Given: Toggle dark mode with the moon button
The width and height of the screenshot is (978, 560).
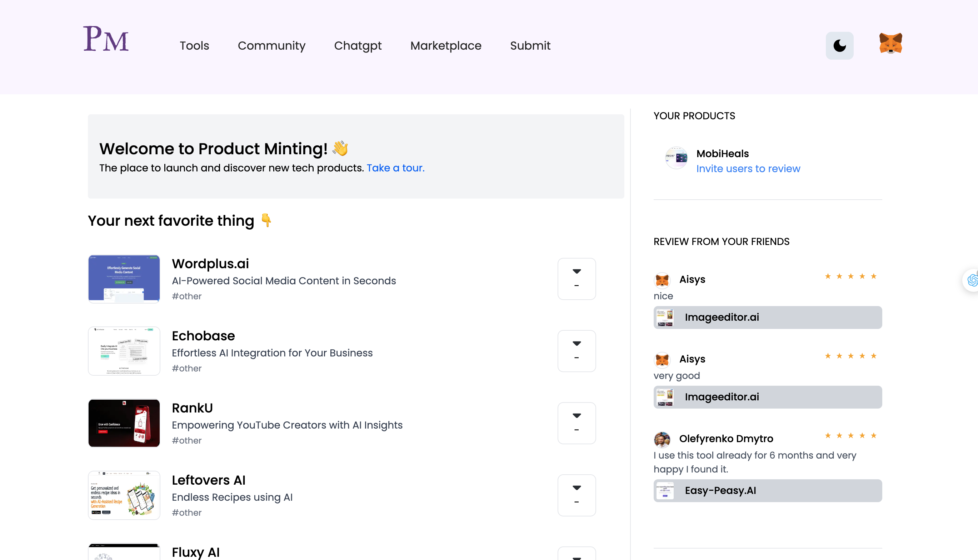Looking at the screenshot, I should (839, 46).
